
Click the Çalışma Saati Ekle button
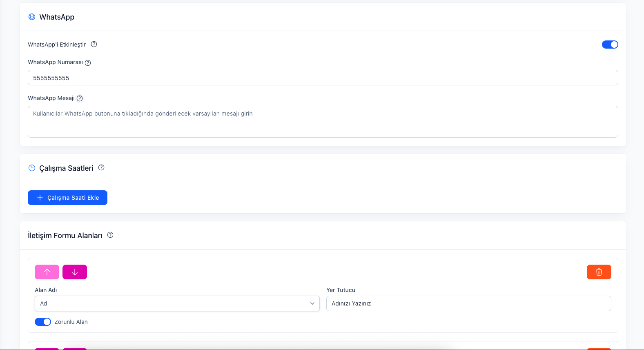coord(67,198)
